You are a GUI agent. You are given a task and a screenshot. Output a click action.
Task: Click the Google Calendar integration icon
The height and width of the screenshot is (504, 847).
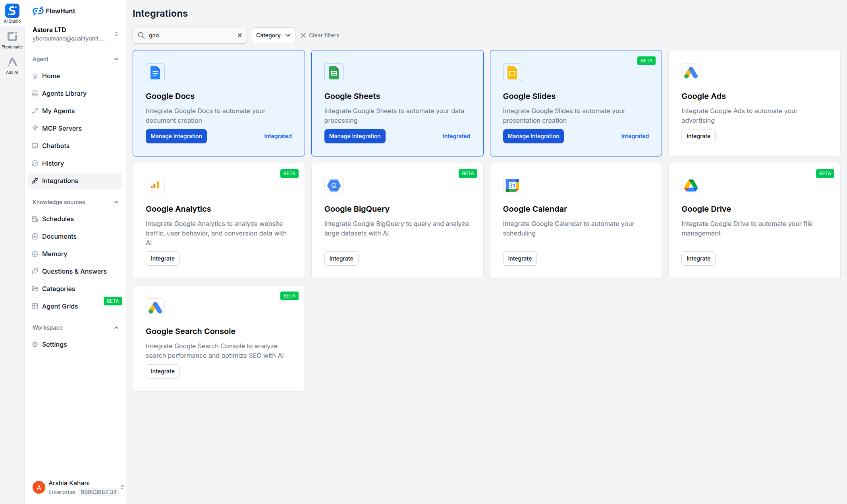pyautogui.click(x=512, y=185)
